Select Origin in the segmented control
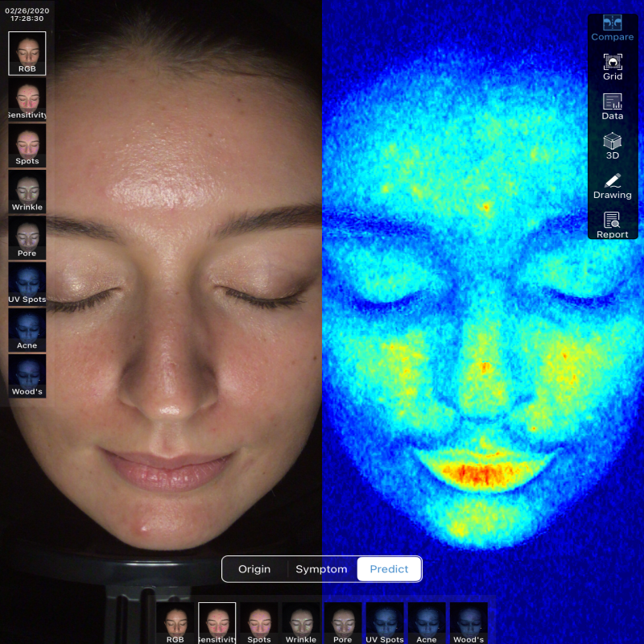This screenshot has height=644, width=644. click(x=254, y=569)
